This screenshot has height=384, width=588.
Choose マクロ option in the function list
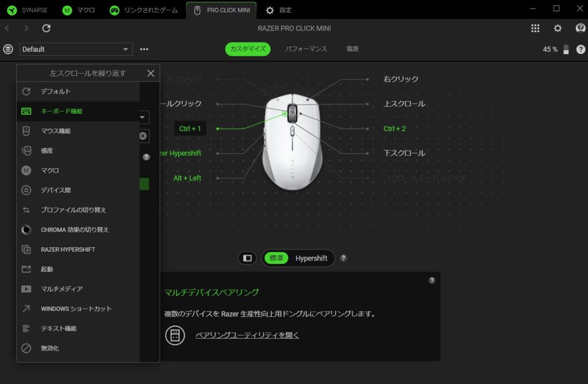pos(78,170)
